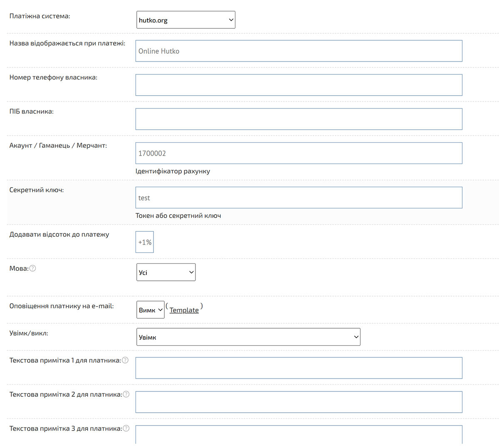Click help icon beside Текстова примітка 3

click(x=126, y=428)
